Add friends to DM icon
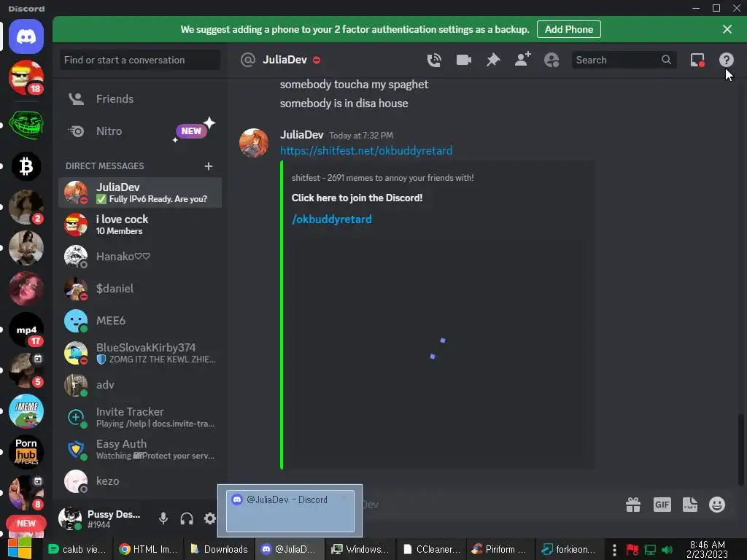Image resolution: width=747 pixels, height=560 pixels. click(522, 60)
